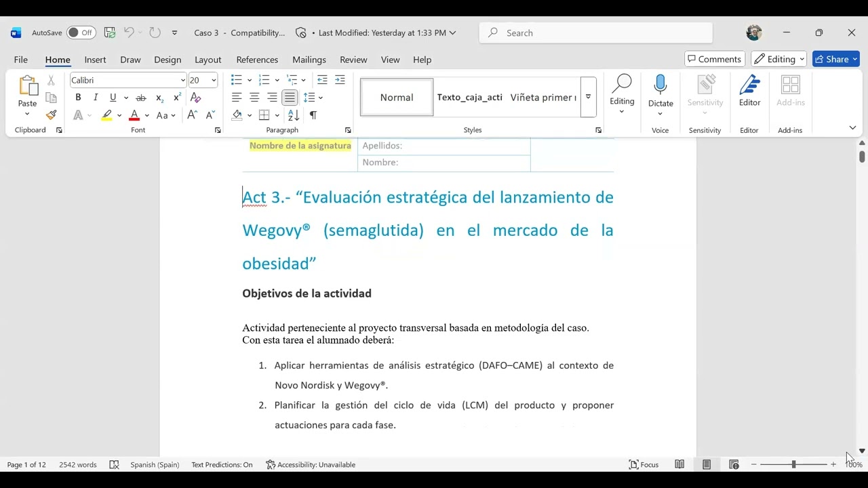Image resolution: width=868 pixels, height=488 pixels.
Task: Switch to the Layout tab
Action: (208, 60)
